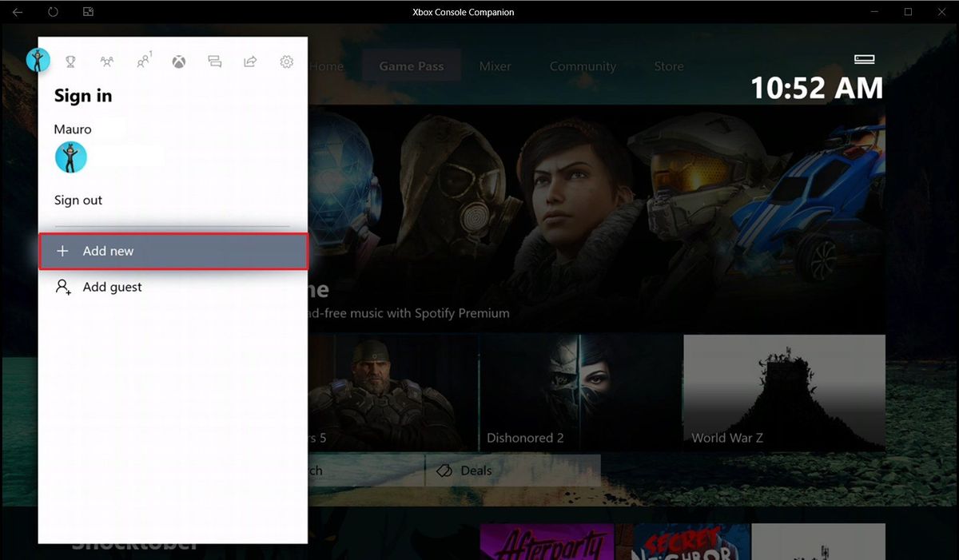959x560 pixels.
Task: Click the Xbox home icon
Action: coord(178,62)
